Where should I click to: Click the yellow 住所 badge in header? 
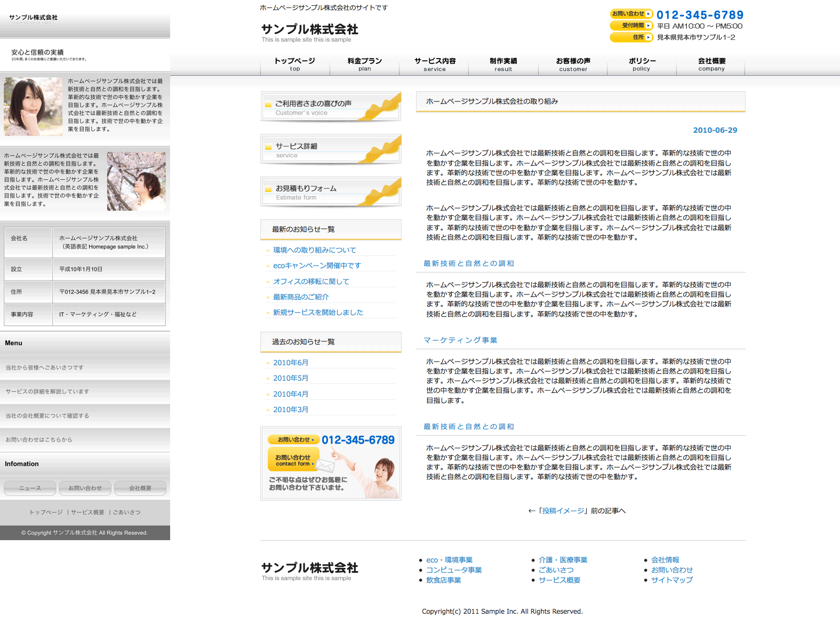click(631, 37)
